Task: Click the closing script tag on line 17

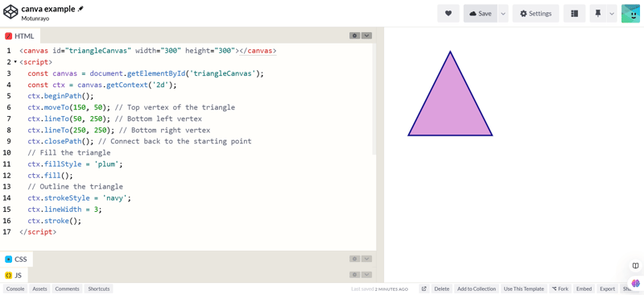Action: (38, 232)
